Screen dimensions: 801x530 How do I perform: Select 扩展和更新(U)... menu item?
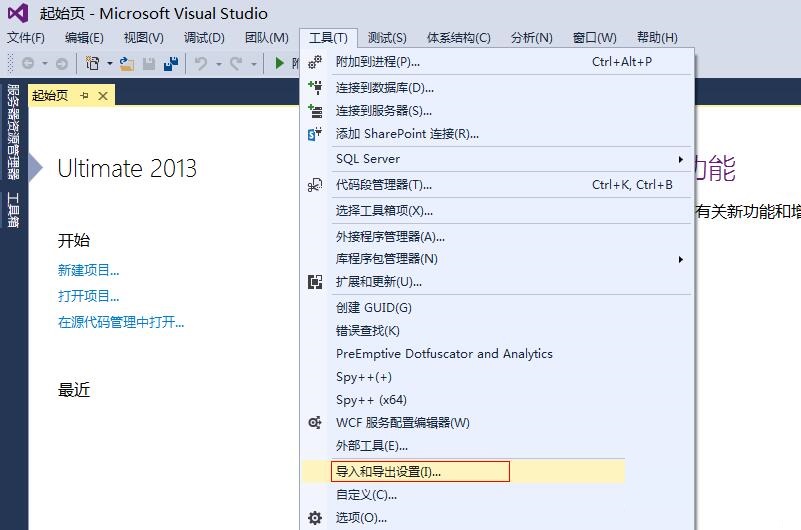497,282
